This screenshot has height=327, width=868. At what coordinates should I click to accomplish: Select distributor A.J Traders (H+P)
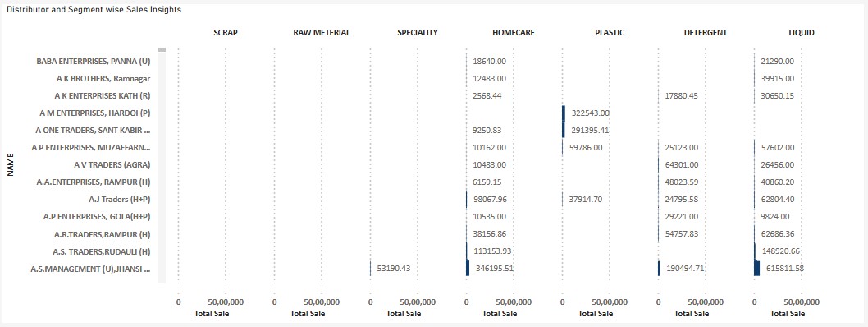point(120,199)
